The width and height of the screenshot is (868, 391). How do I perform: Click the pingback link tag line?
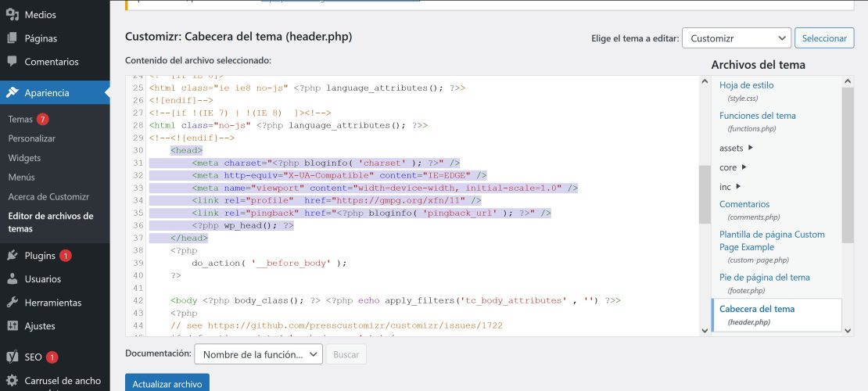371,213
